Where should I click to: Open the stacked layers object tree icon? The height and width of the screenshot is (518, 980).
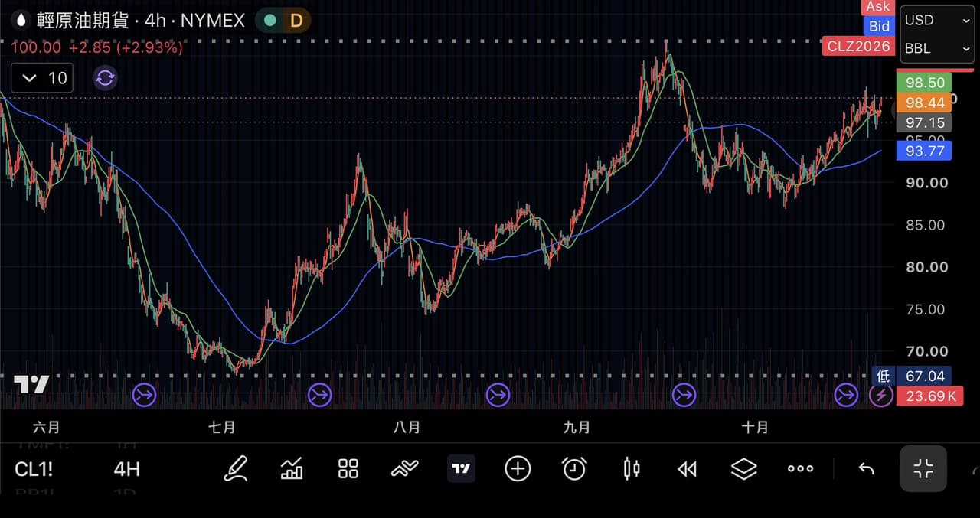coord(743,468)
